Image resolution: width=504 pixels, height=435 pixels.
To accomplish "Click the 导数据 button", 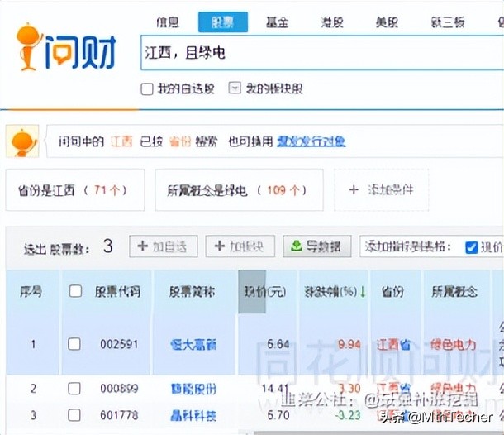I will click(x=317, y=246).
